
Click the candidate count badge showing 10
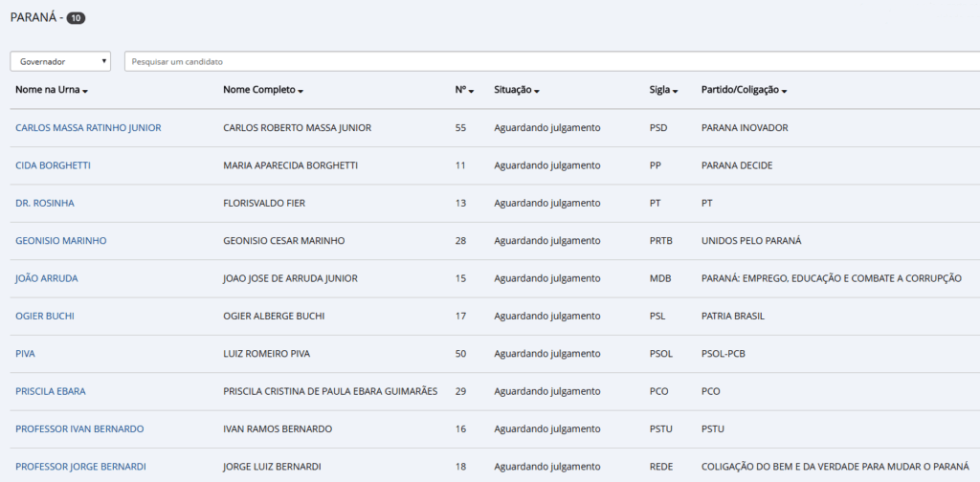coord(76,18)
